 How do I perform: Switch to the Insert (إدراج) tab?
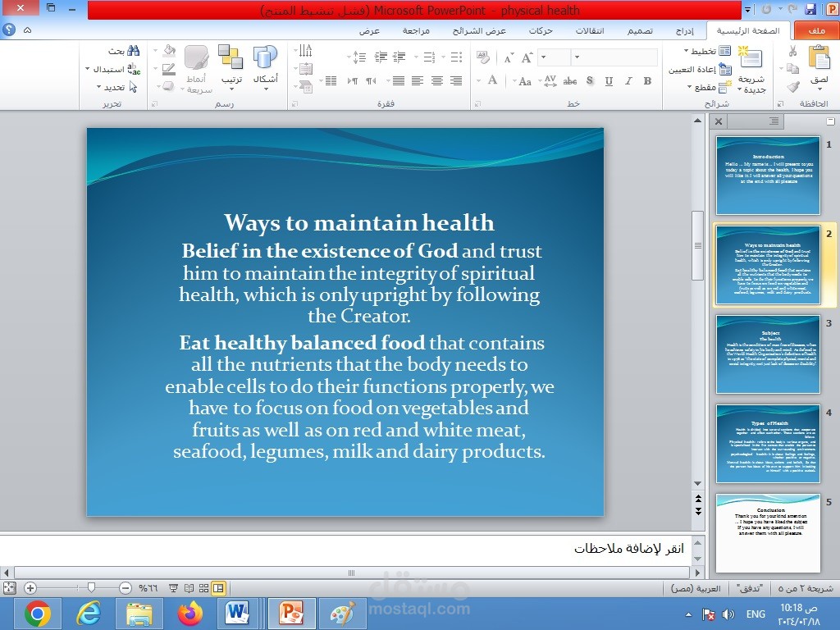(x=685, y=31)
